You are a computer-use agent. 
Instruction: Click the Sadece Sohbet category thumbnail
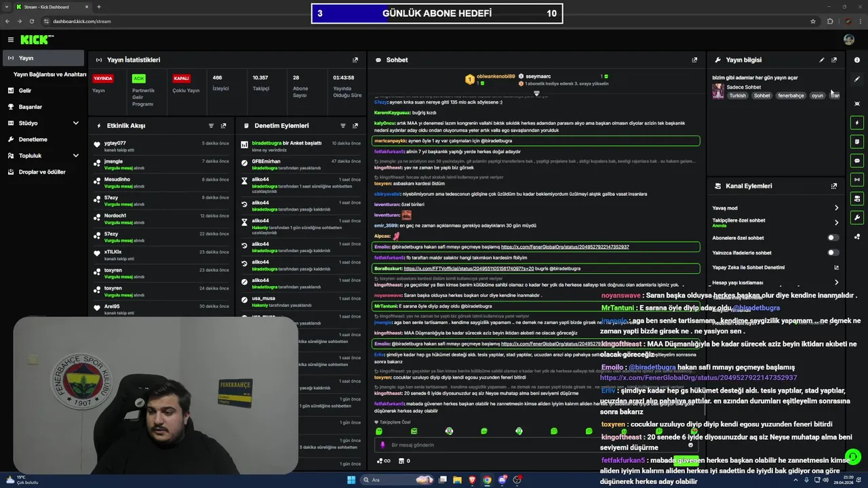pos(718,91)
